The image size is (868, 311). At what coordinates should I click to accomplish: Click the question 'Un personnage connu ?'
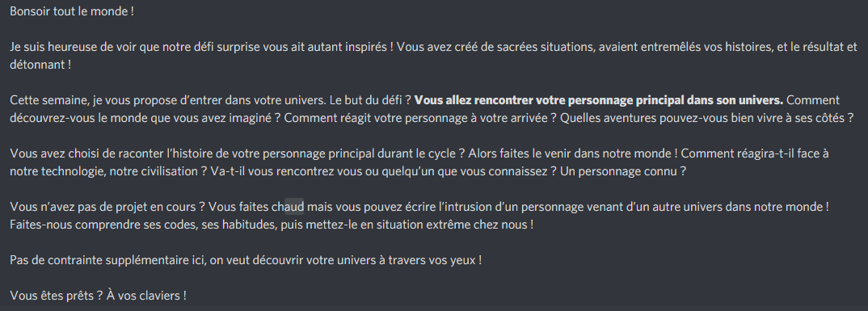623,171
